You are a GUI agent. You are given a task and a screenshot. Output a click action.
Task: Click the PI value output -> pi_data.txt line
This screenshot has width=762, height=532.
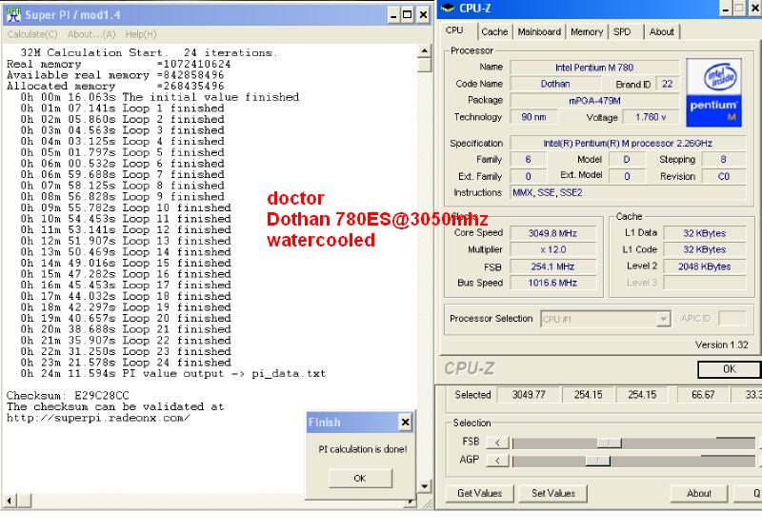(173, 374)
